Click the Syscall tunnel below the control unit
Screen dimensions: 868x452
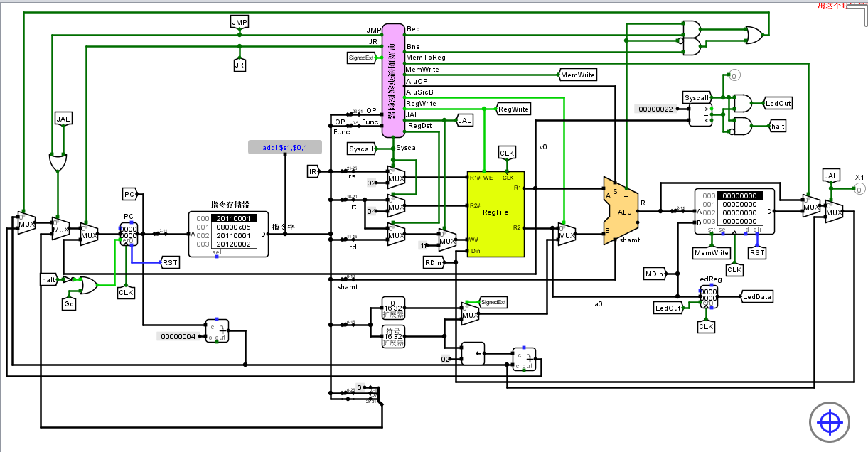click(x=361, y=149)
